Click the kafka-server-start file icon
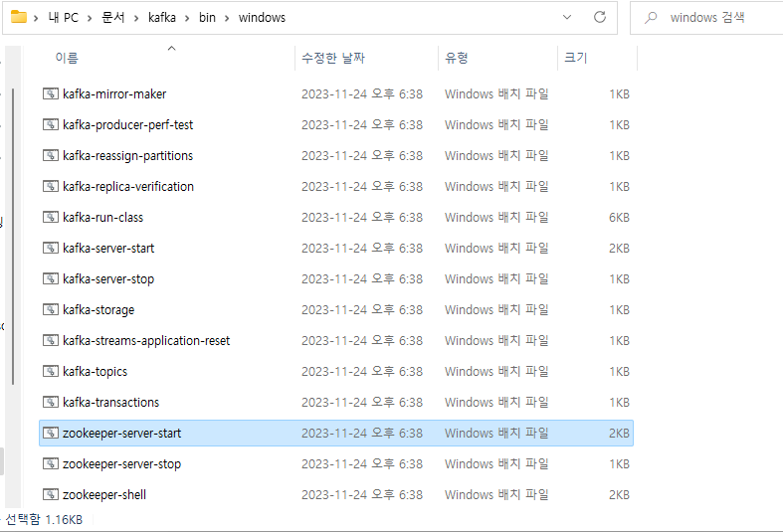Viewport: 783px width, 532px height. click(51, 248)
